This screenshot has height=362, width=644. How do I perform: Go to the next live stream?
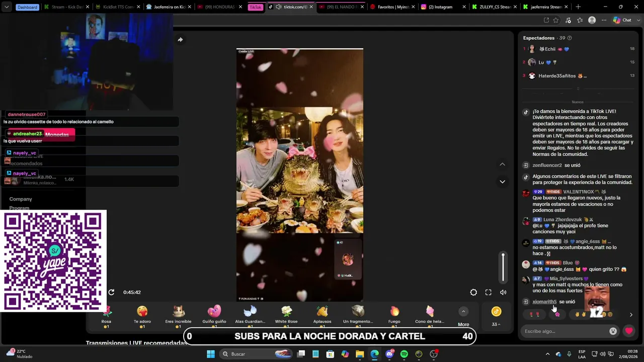pyautogui.click(x=502, y=182)
